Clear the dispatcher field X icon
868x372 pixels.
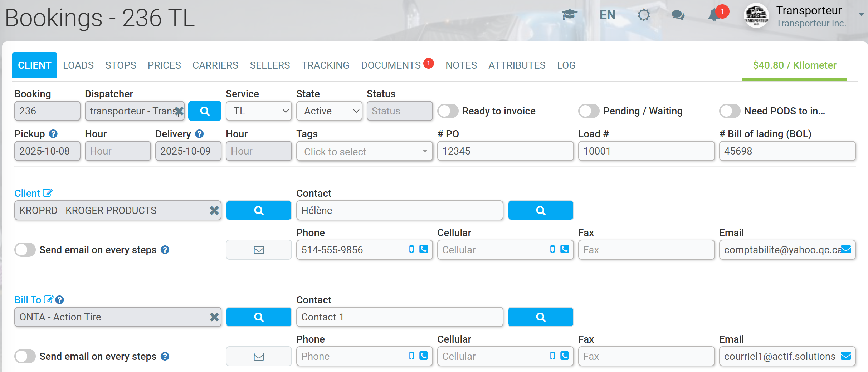coord(179,111)
